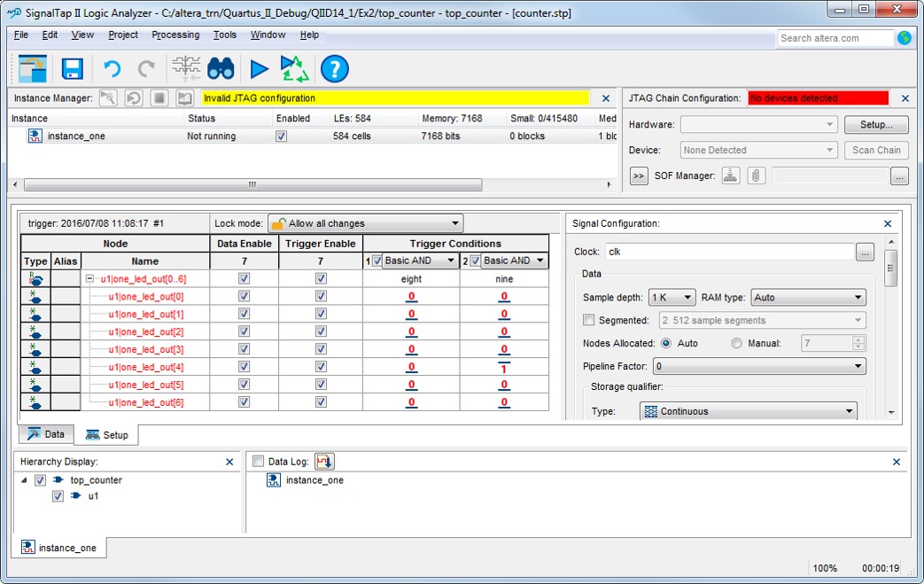Click the Search altera.com input field
This screenshot has height=584, width=924.
coord(835,38)
